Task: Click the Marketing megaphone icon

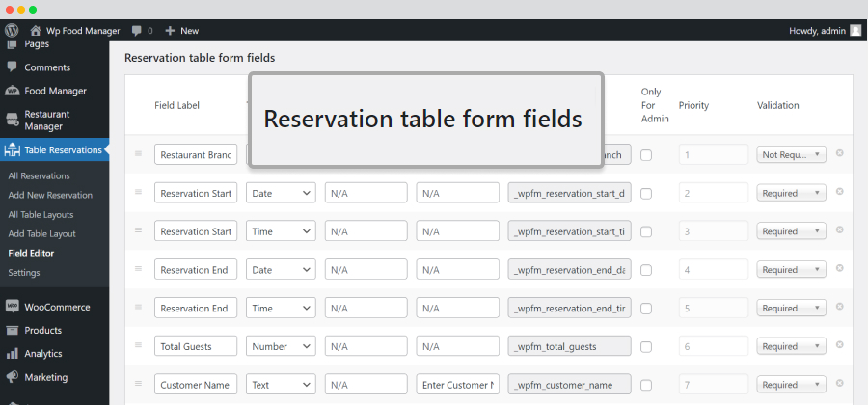Action: [12, 377]
